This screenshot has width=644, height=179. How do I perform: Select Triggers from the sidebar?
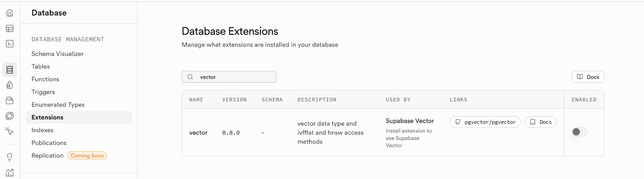point(43,92)
